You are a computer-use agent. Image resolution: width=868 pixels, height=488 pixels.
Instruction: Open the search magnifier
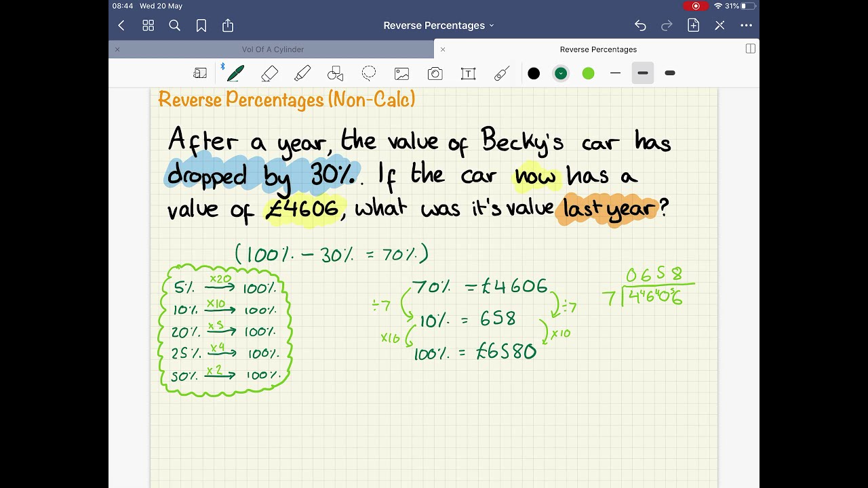coord(174,26)
